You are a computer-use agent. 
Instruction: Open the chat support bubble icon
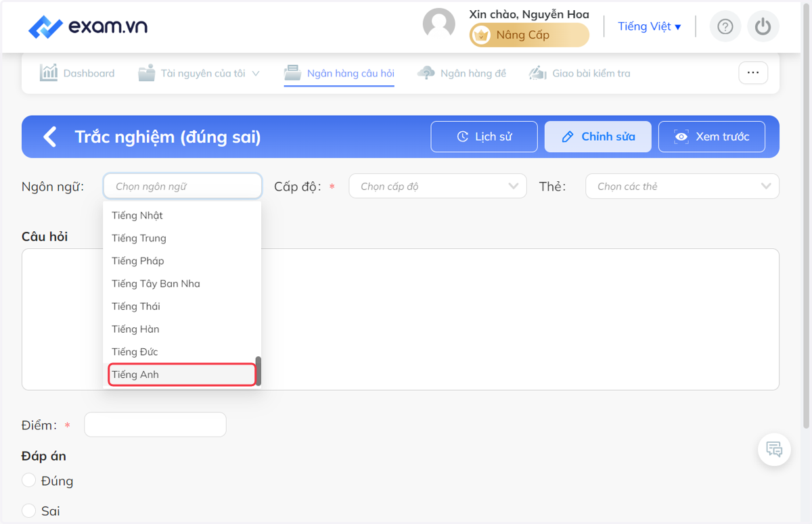(774, 449)
